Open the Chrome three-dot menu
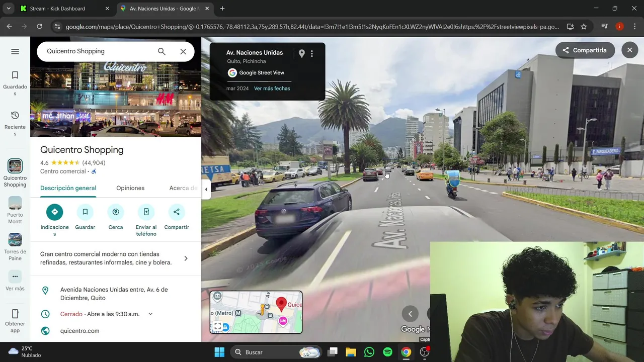Viewport: 644px width, 362px height. (x=634, y=27)
